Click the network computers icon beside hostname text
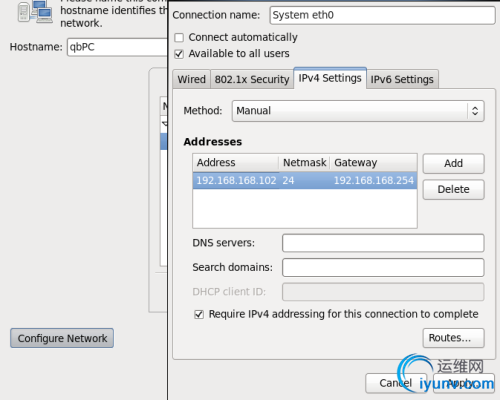 (35, 12)
